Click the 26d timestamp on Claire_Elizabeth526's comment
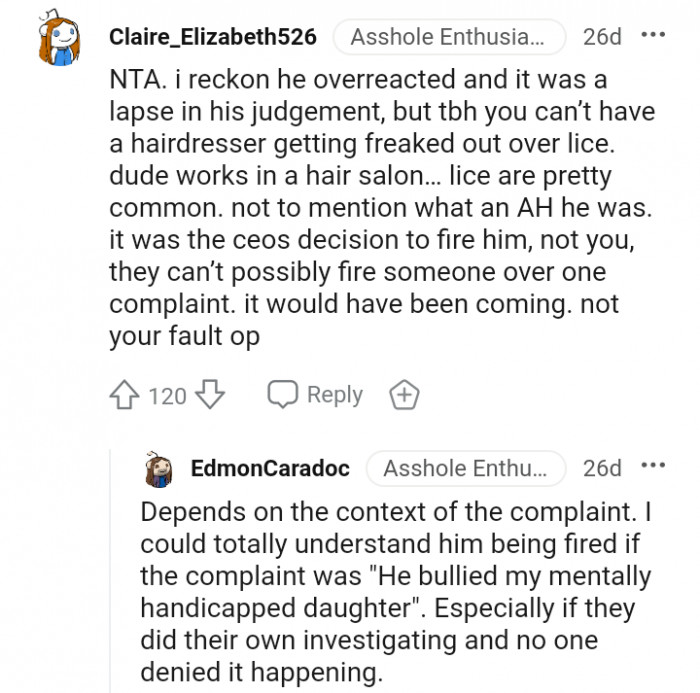Screen dimensions: 700x693 (x=602, y=38)
